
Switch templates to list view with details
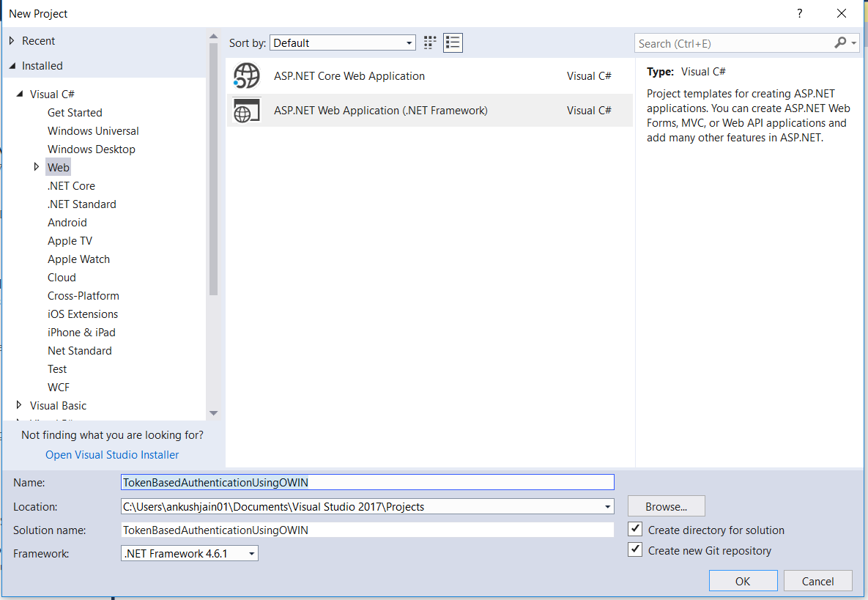tap(452, 42)
